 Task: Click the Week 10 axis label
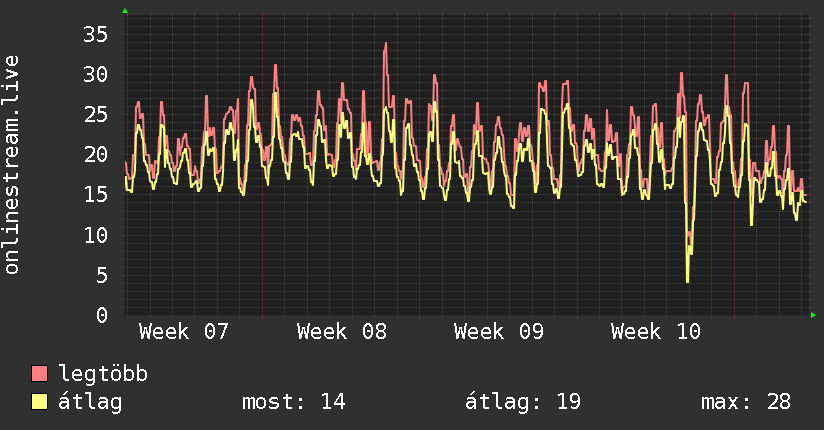[x=656, y=332]
